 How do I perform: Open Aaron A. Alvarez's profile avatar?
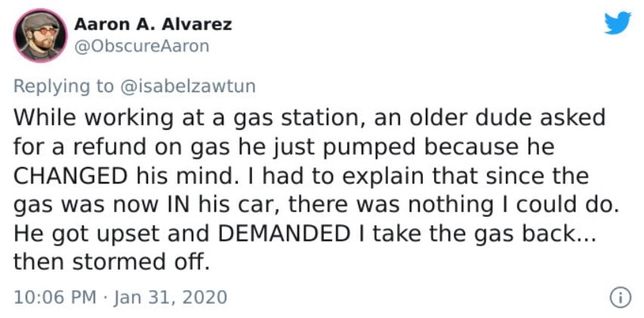tap(40, 36)
